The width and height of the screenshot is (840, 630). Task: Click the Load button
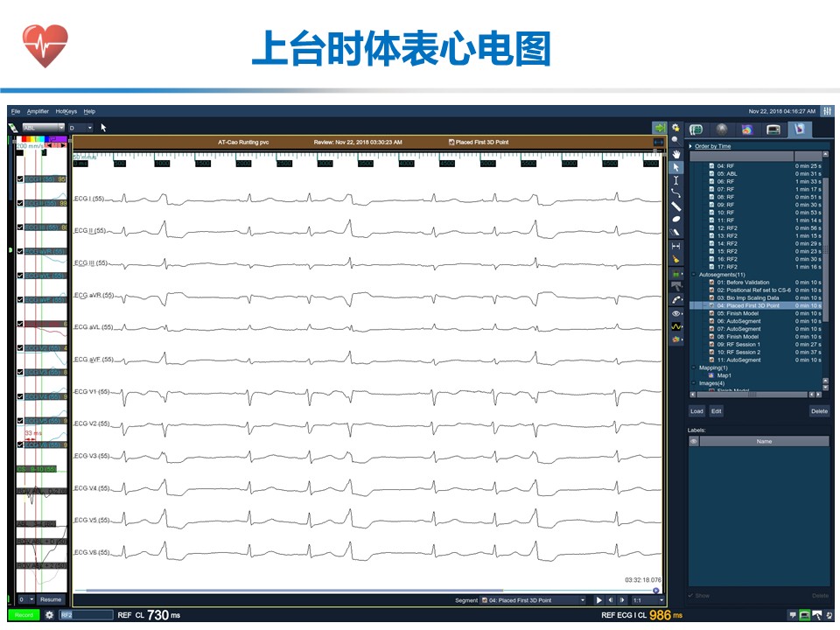tap(696, 411)
